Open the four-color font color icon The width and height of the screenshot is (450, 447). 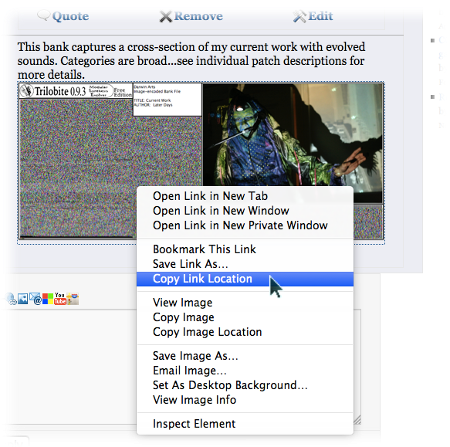[x=47, y=299]
